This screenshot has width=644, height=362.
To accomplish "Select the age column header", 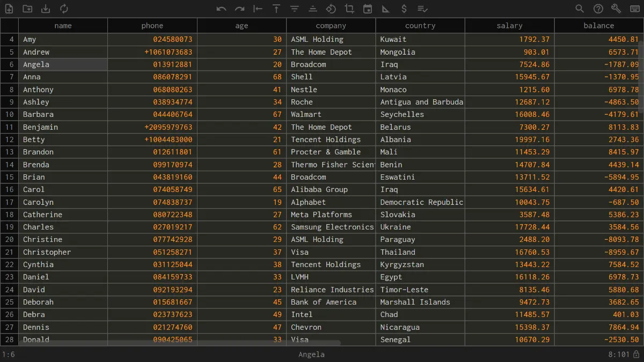I will click(x=241, y=26).
